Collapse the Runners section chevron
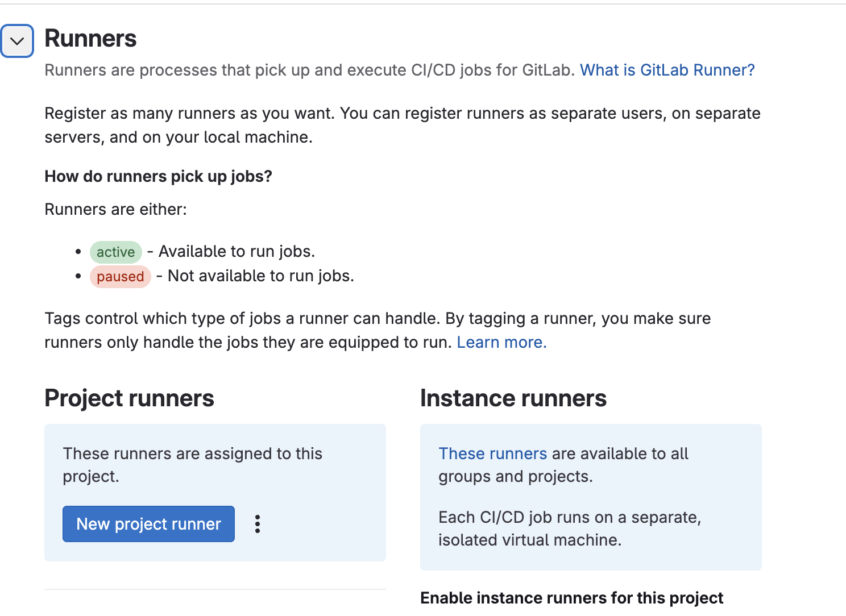The height and width of the screenshot is (616, 846). coord(17,41)
